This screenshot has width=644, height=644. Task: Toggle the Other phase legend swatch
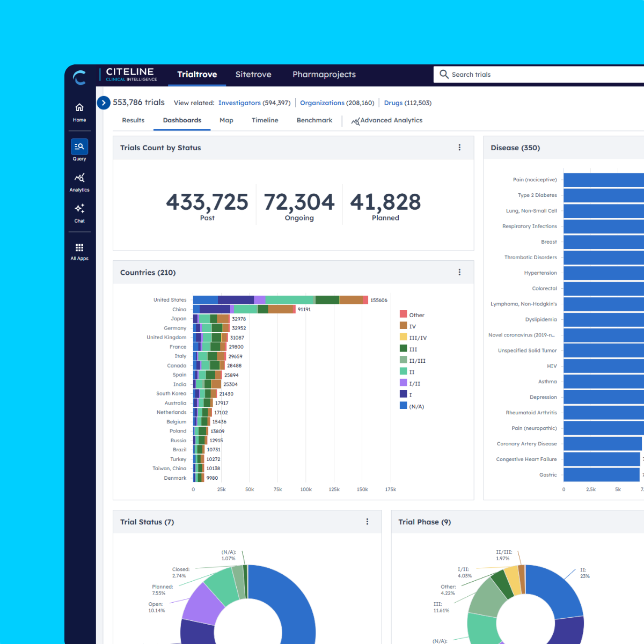click(403, 314)
